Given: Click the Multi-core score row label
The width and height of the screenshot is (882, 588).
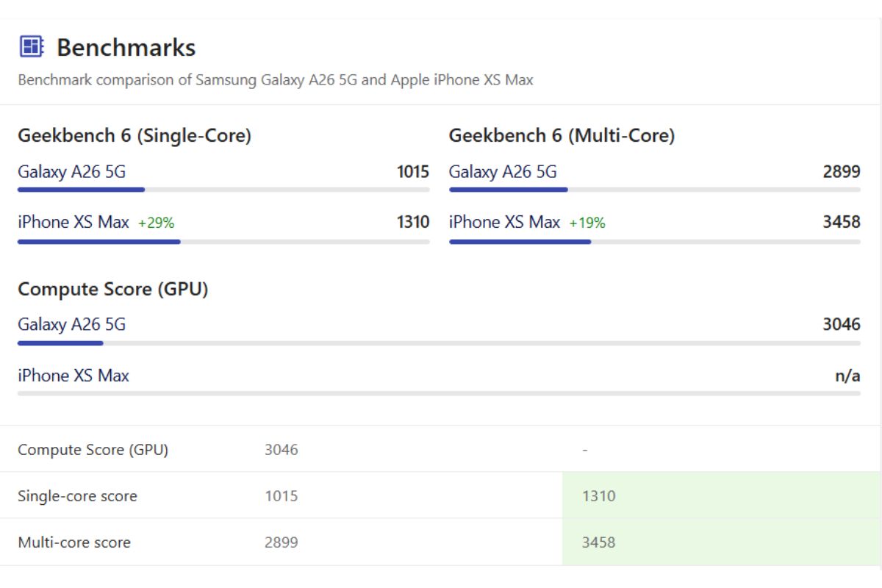Looking at the screenshot, I should pyautogui.click(x=74, y=542).
